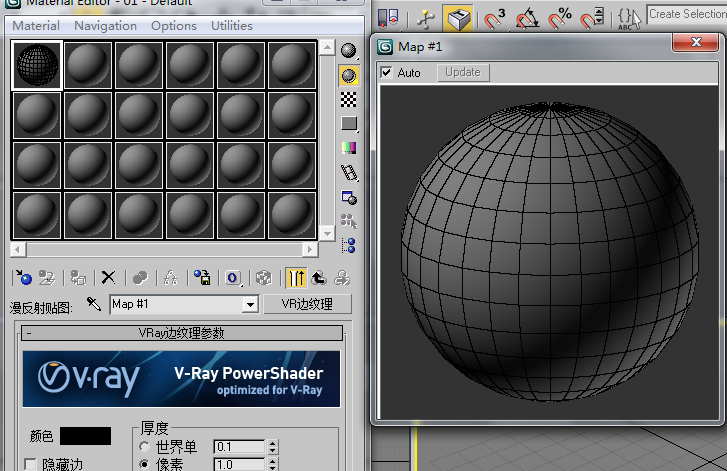Collapse the VRay边纹理参数 rollout
The height and width of the screenshot is (471, 727).
point(182,333)
